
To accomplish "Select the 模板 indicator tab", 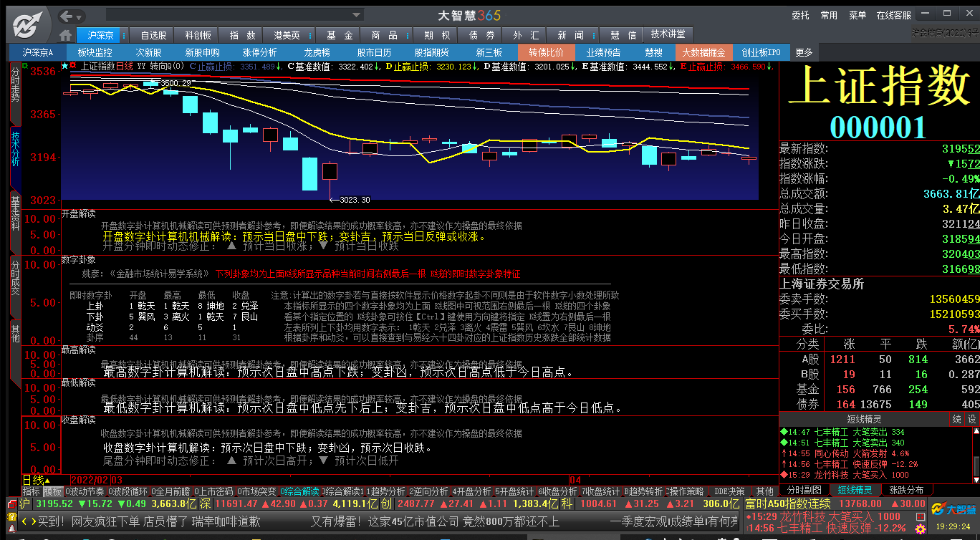I will click(52, 491).
